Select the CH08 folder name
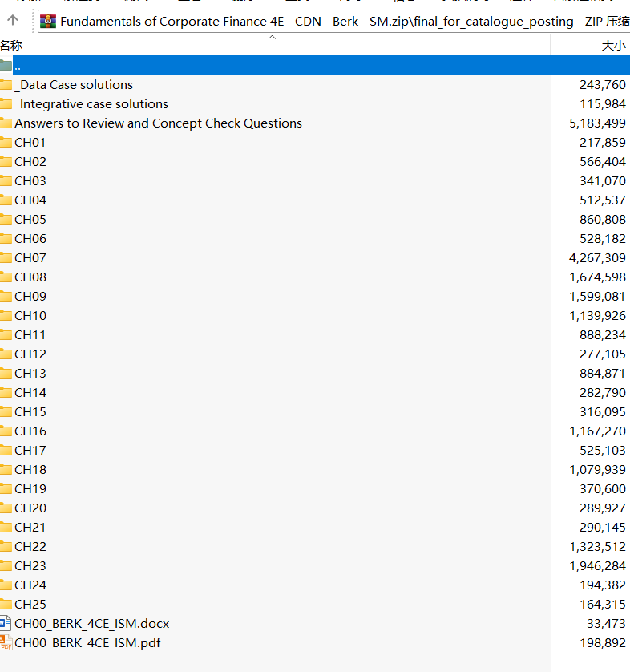Screen dimensions: 630x672 tap(30, 277)
